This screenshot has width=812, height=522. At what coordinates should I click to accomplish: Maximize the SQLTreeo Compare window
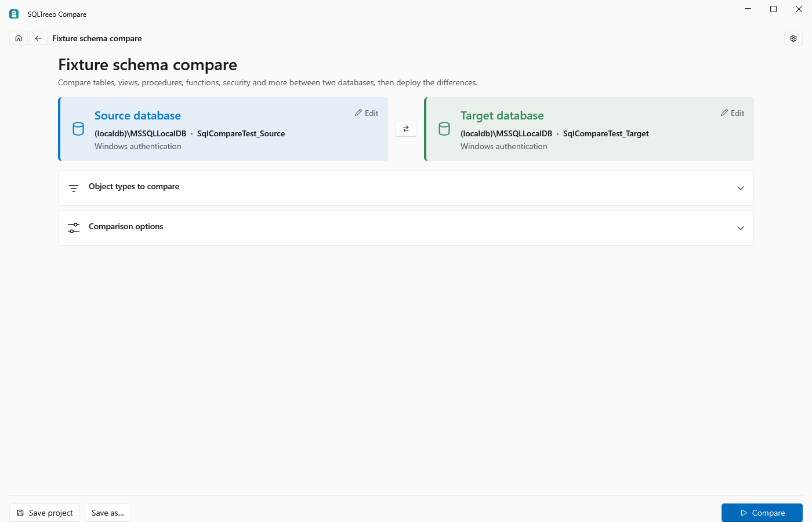773,9
